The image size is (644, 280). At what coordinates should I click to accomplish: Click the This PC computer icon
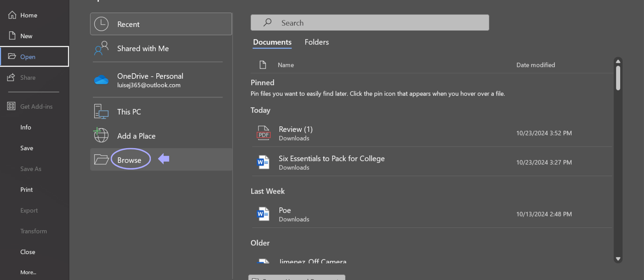pyautogui.click(x=101, y=112)
